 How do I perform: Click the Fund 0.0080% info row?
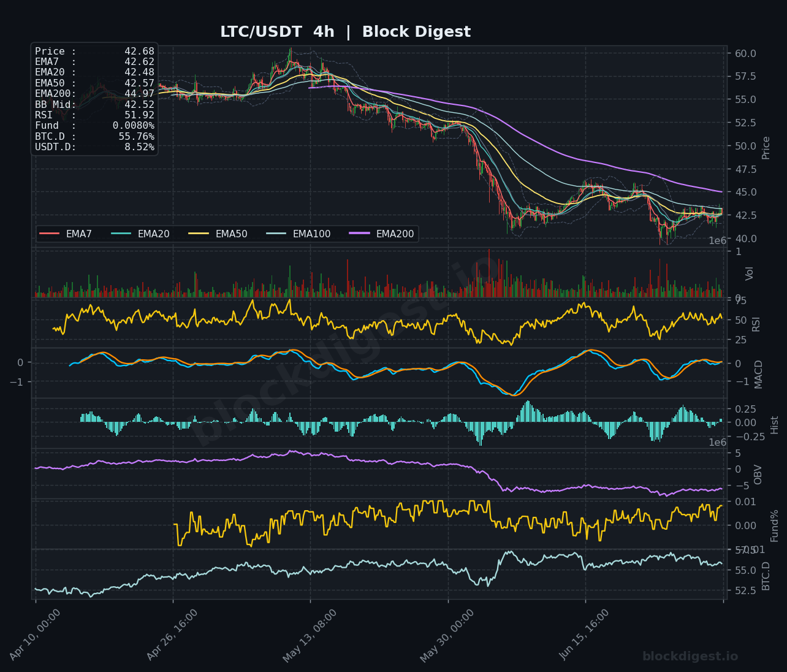(x=94, y=126)
